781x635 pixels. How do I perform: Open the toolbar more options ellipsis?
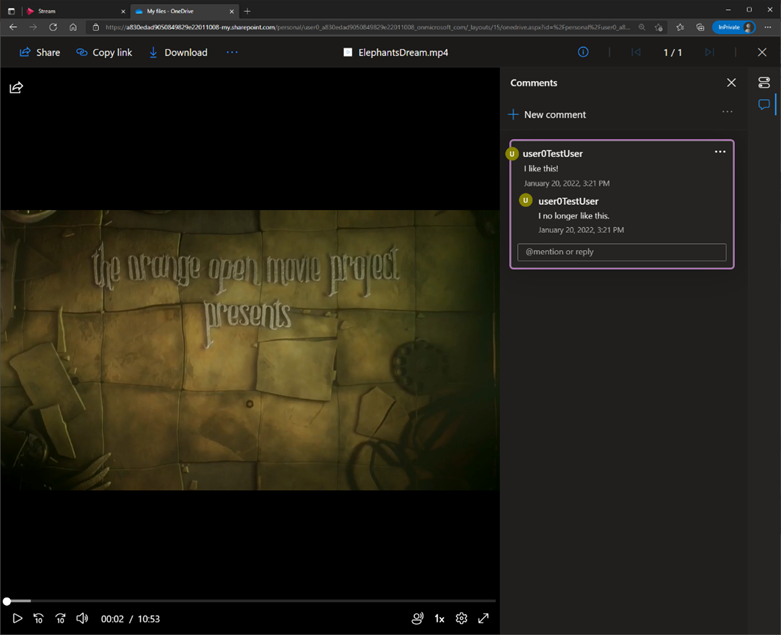pyautogui.click(x=232, y=52)
